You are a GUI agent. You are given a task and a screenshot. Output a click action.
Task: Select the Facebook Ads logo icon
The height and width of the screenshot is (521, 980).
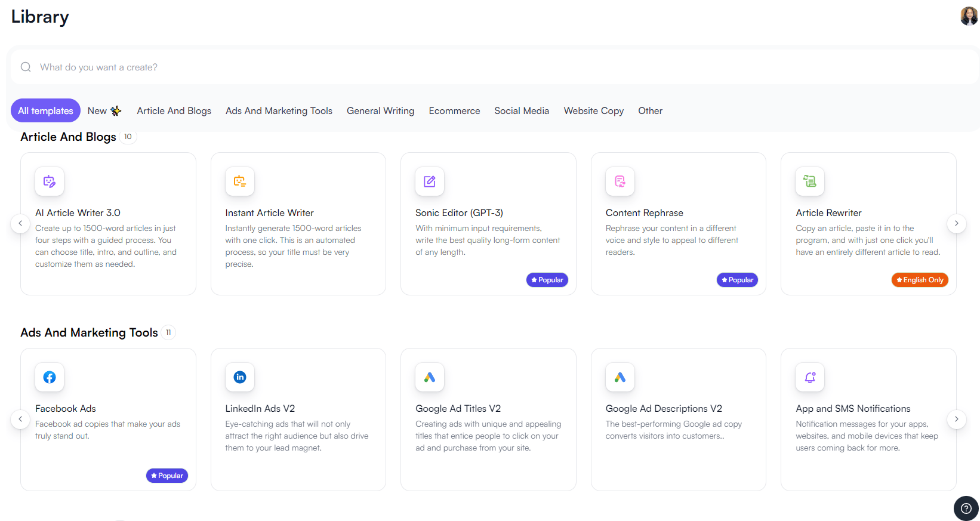point(50,377)
